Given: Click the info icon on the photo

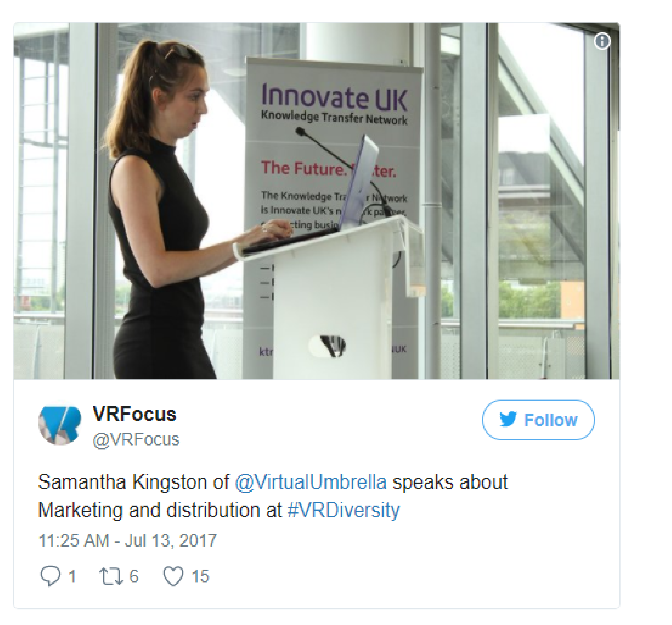Looking at the screenshot, I should (602, 41).
